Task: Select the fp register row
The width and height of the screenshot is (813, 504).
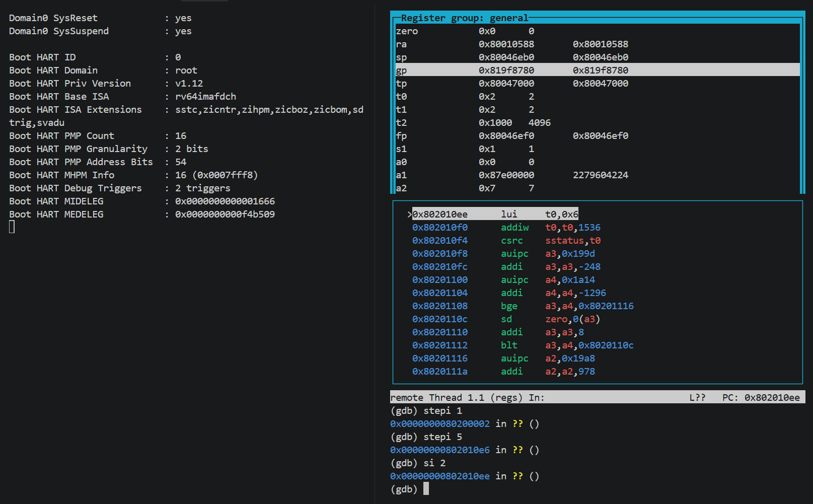Action: (598, 135)
